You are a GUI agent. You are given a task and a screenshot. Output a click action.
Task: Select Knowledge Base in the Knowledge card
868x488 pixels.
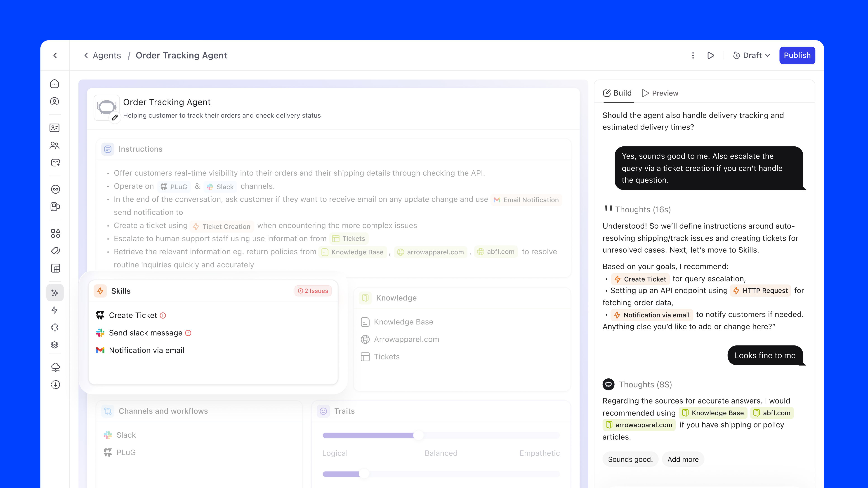coord(397,322)
